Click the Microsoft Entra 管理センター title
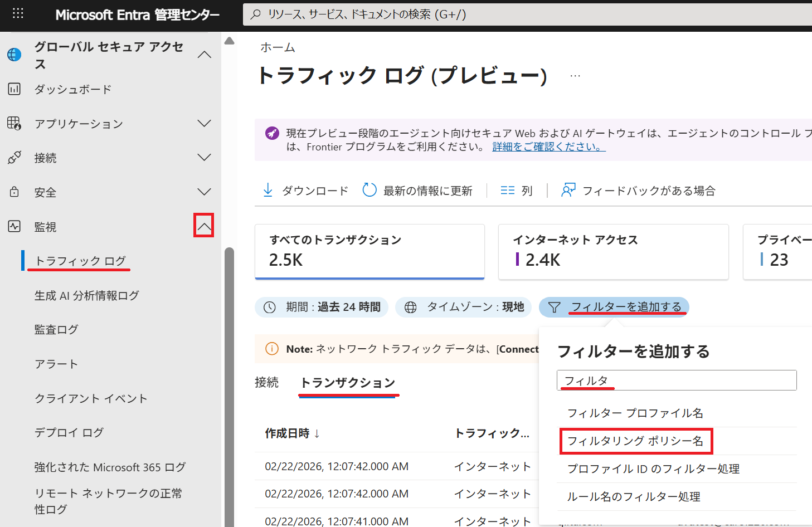 click(138, 14)
